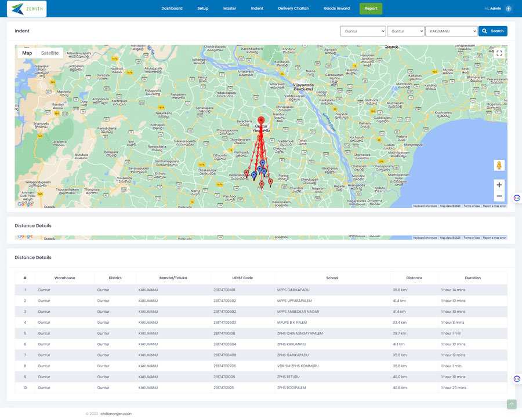The width and height of the screenshot is (522, 420).
Task: Open the Indent menu in navbar
Action: pyautogui.click(x=257, y=8)
